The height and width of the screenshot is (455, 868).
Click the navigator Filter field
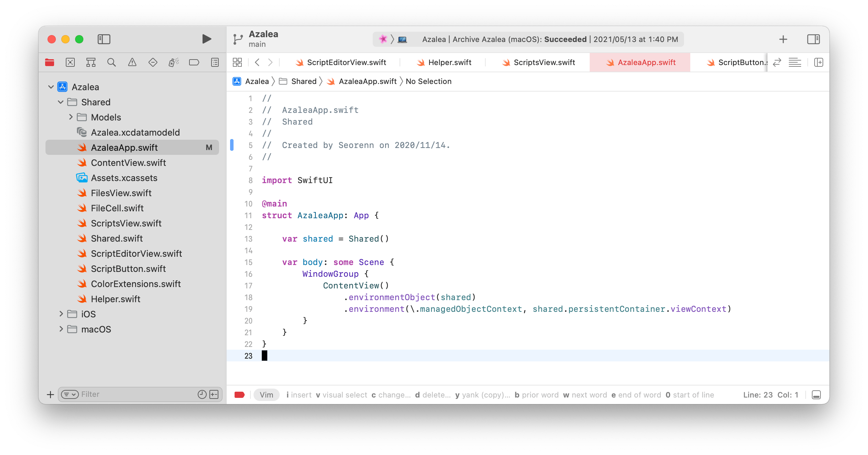click(138, 394)
